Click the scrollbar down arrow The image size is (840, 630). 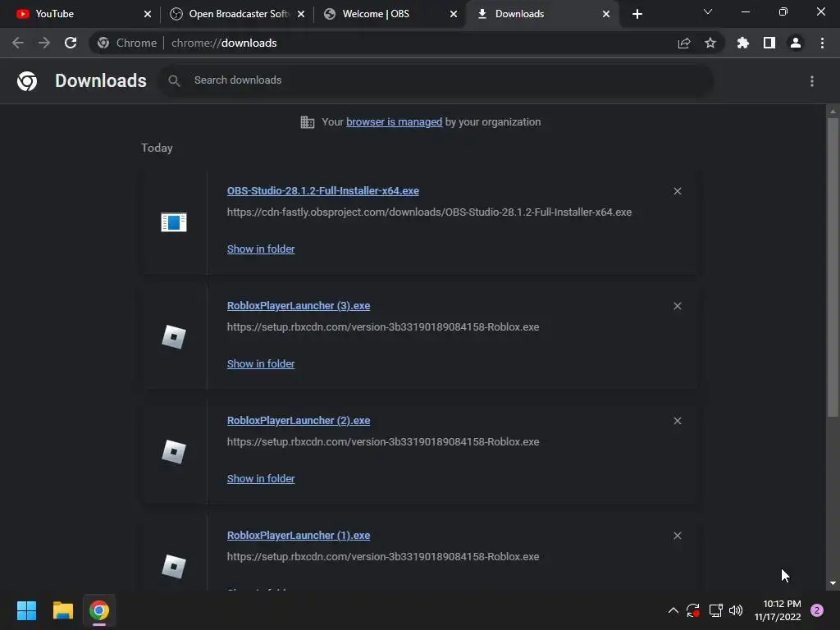coord(833,583)
